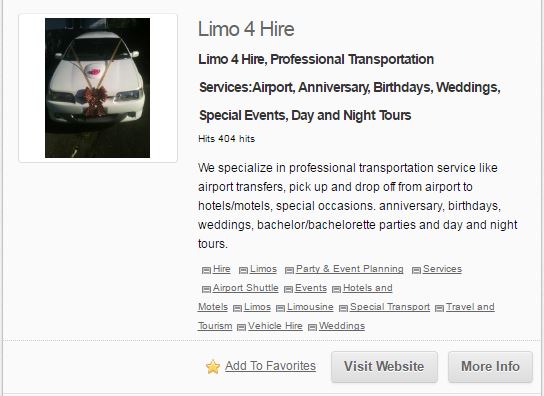Click the gold star Favorites icon
544x396 pixels.
click(x=213, y=366)
